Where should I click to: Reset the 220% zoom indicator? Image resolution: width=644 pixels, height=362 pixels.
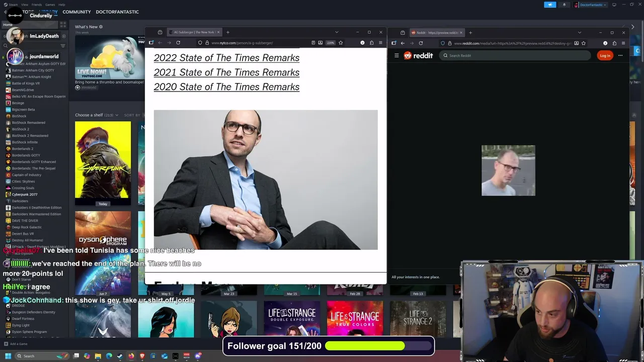[x=330, y=43]
